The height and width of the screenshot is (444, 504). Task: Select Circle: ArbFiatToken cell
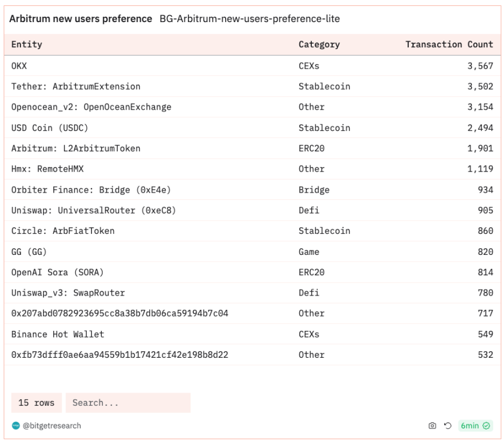pos(63,231)
